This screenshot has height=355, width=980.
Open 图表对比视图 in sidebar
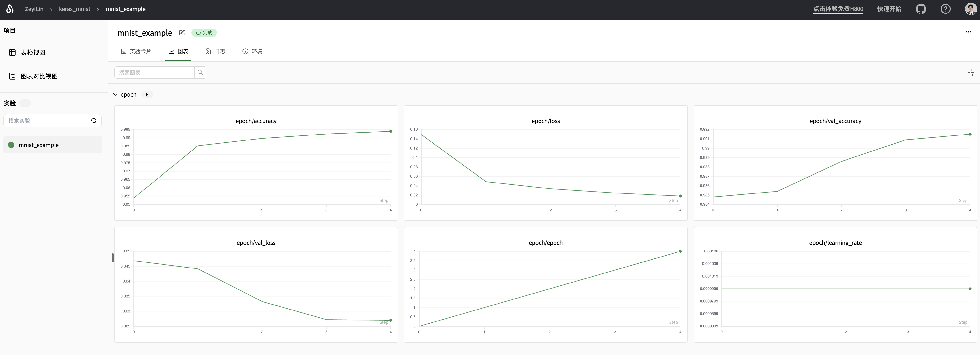point(39,77)
